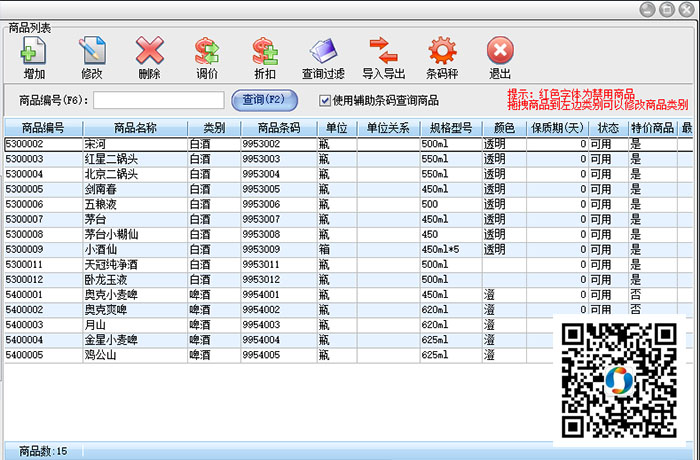Select the product row 奥克小麦啤
The width and height of the screenshot is (700, 460).
(x=348, y=295)
